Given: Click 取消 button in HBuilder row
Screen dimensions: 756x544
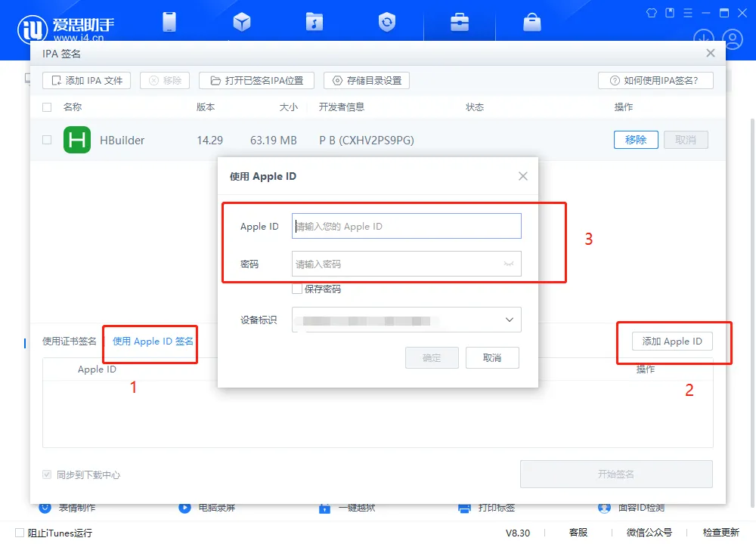Looking at the screenshot, I should pyautogui.click(x=686, y=140).
